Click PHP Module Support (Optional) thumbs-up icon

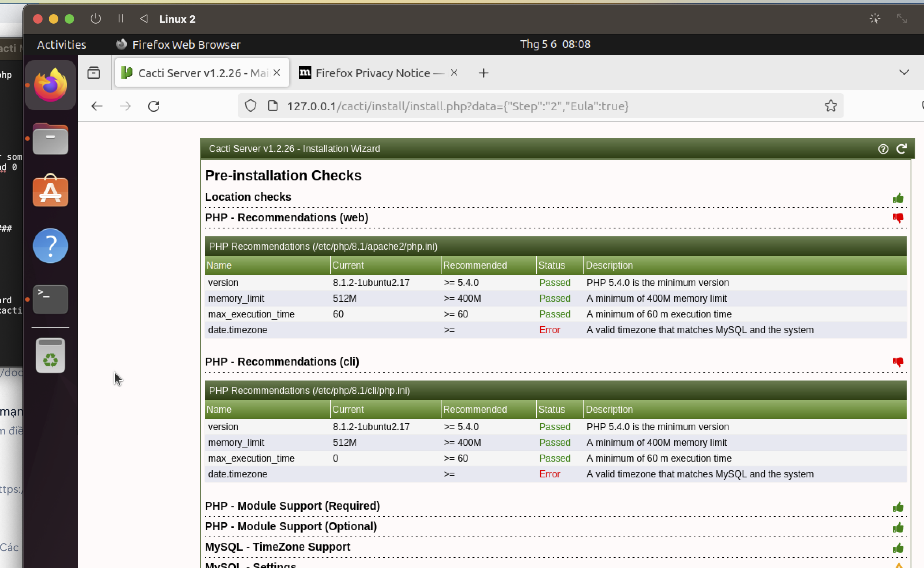(898, 527)
